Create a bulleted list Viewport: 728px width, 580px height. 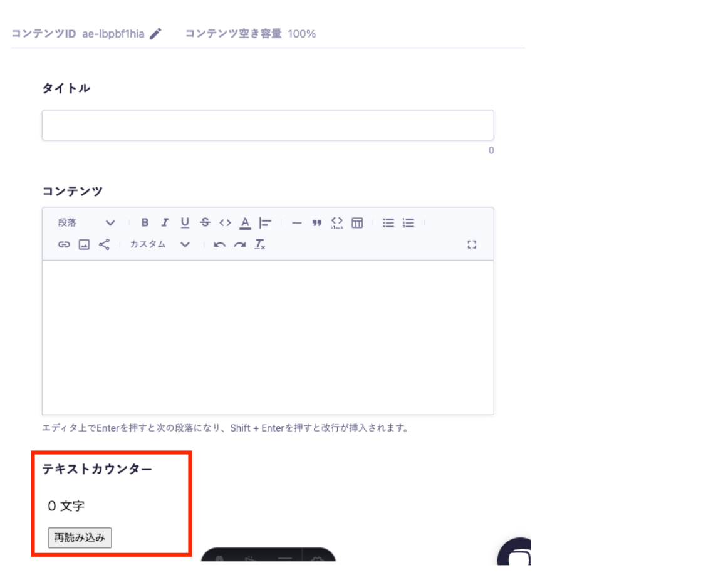pyautogui.click(x=388, y=223)
